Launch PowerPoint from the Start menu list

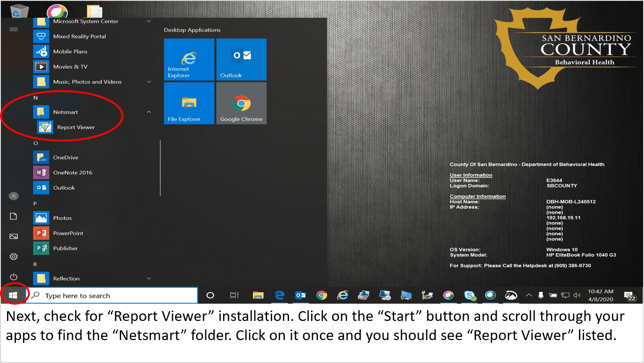68,233
